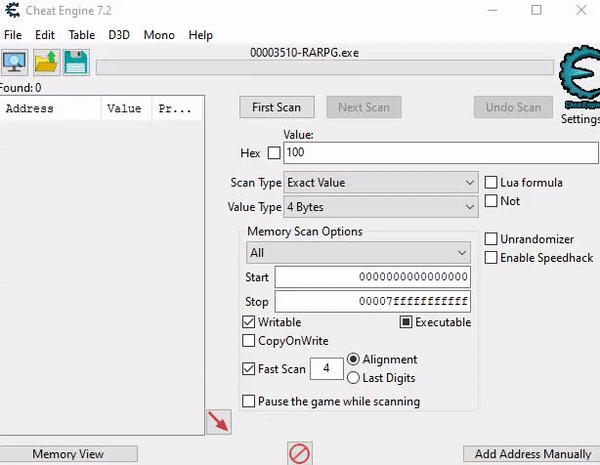Check Pause the game while scanning
Image resolution: width=600 pixels, height=465 pixels.
pos(249,401)
